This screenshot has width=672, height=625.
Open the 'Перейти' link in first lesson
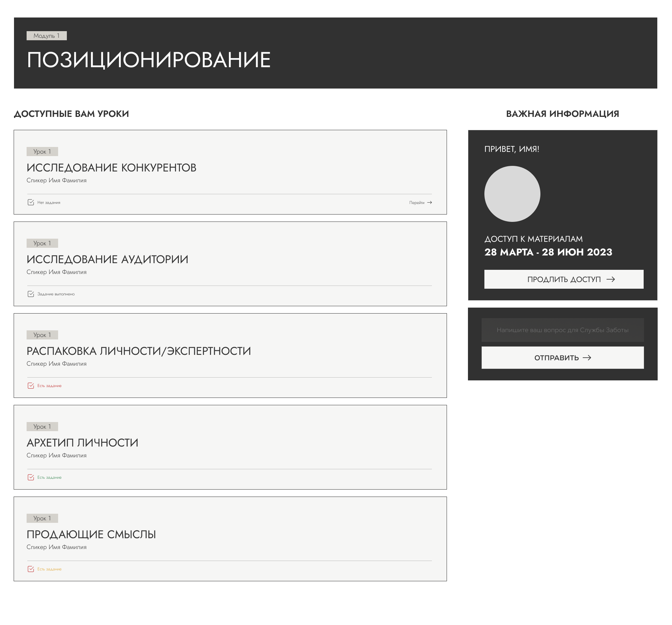[417, 203]
